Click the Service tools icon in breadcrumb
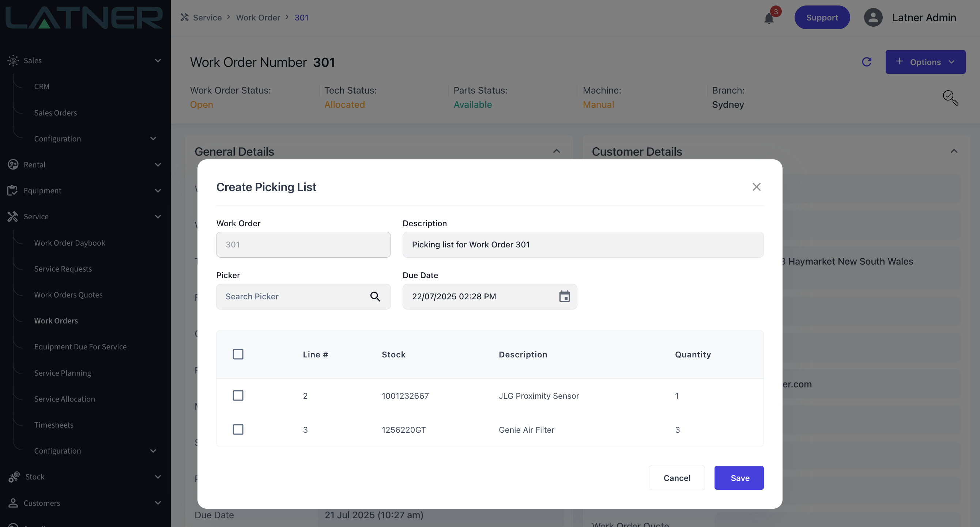The height and width of the screenshot is (527, 980). pyautogui.click(x=185, y=18)
